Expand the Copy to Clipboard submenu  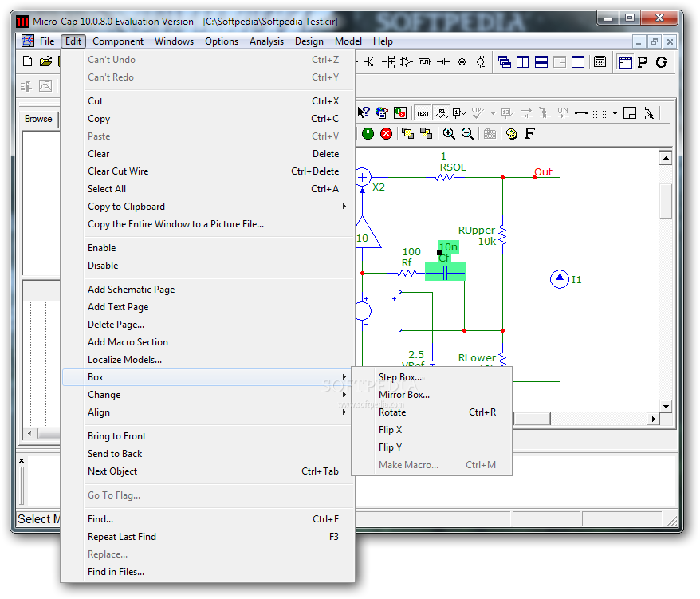point(207,207)
